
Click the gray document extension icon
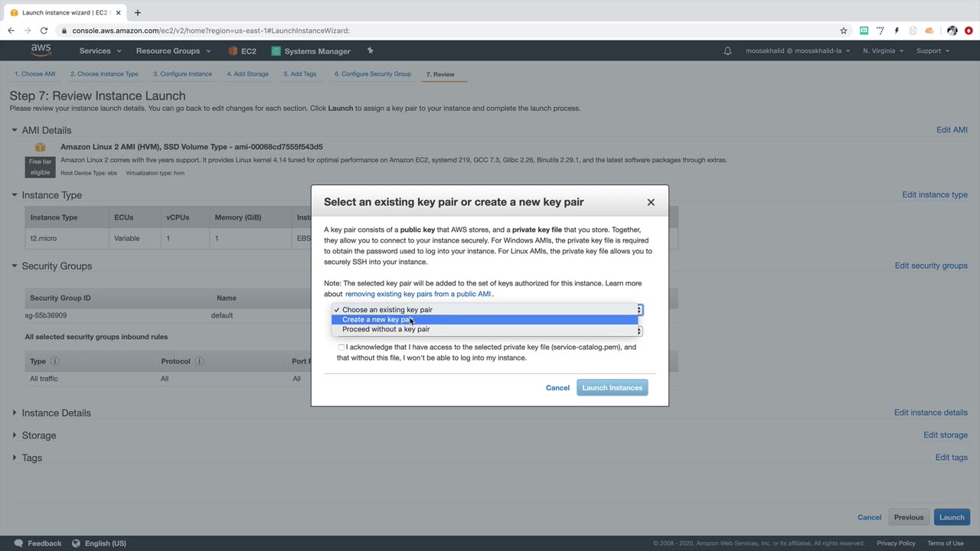coord(913,31)
